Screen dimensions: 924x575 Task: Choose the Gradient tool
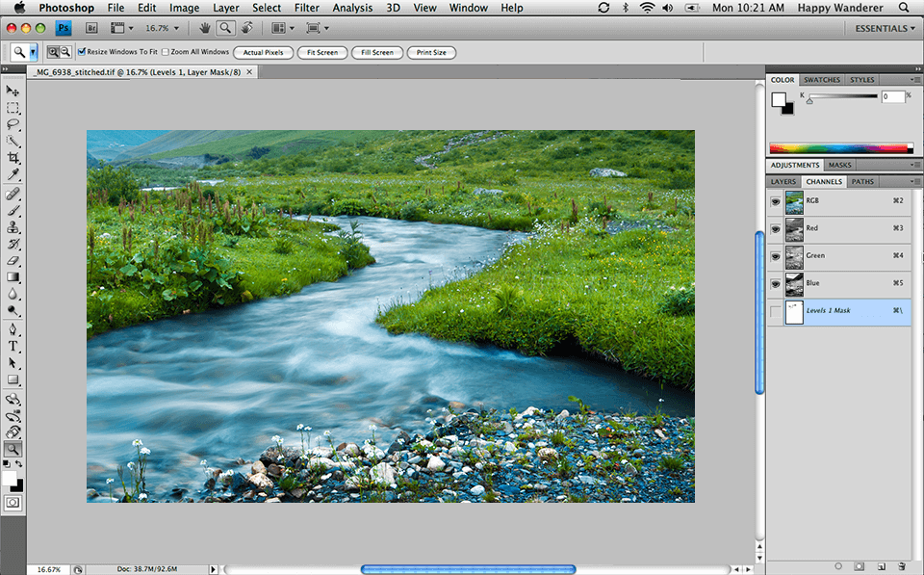pyautogui.click(x=13, y=277)
